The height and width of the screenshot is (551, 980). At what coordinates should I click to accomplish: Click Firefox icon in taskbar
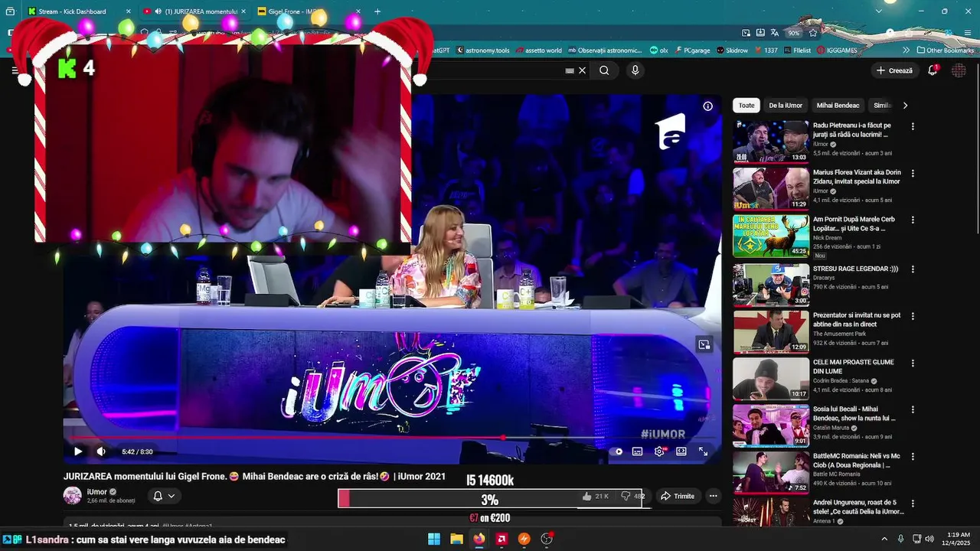pos(479,539)
